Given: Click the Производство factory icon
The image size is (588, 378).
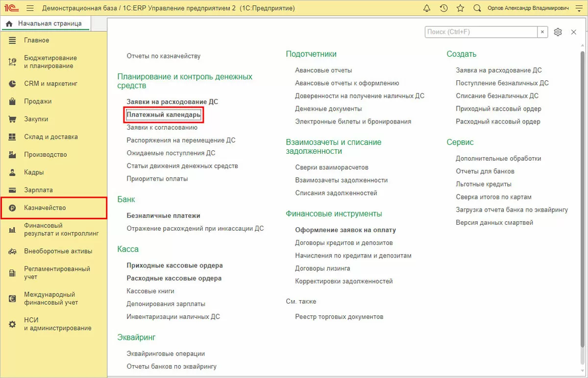Looking at the screenshot, I should [x=13, y=154].
